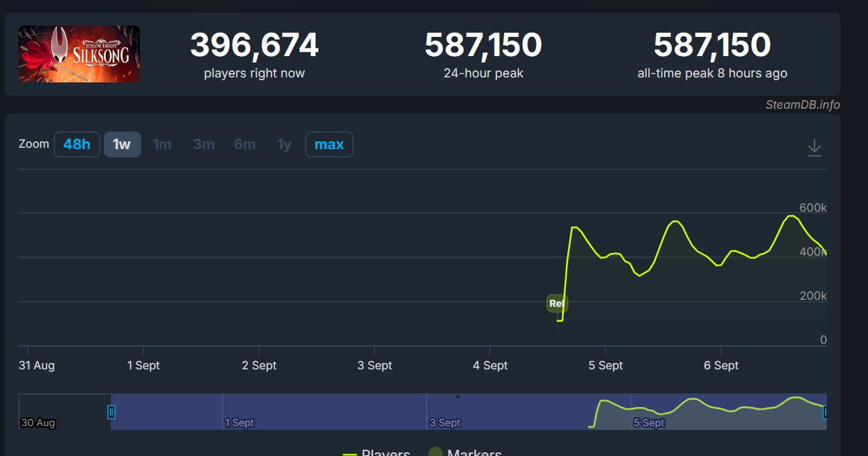Click the Rel release marker on chart
868x456 pixels.
557,303
